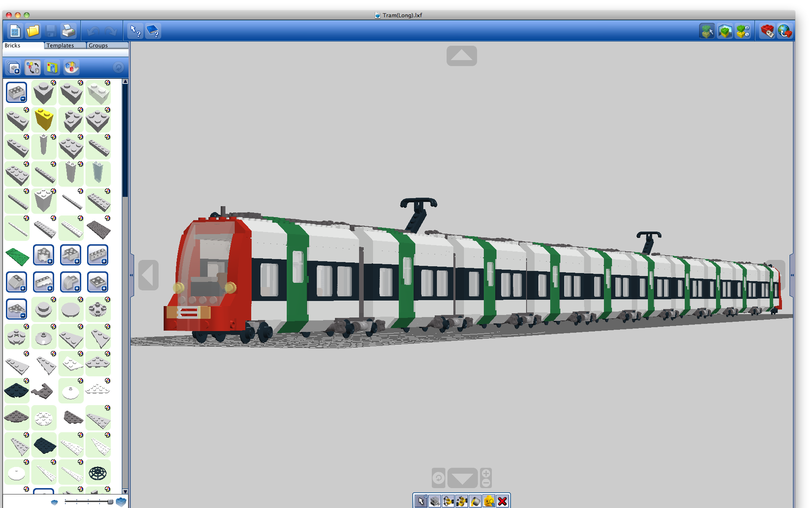
Task: Click the brick palette scroll up arrow
Action: pos(125,81)
